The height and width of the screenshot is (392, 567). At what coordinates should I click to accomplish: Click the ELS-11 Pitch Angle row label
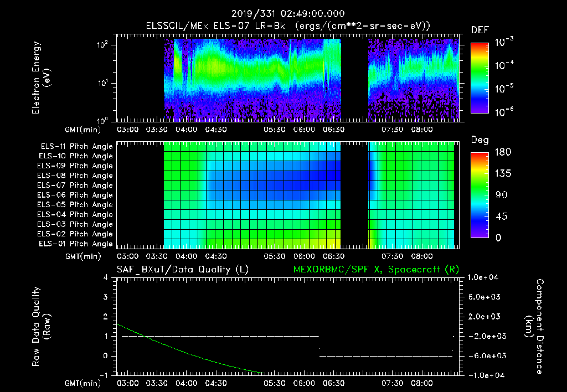(x=76, y=147)
